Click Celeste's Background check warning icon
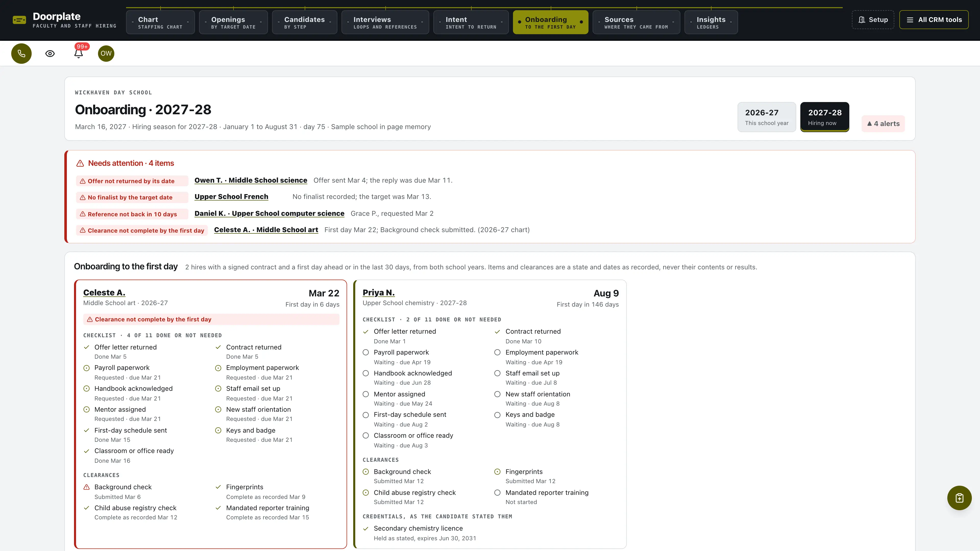This screenshot has height=551, width=980. point(86,487)
